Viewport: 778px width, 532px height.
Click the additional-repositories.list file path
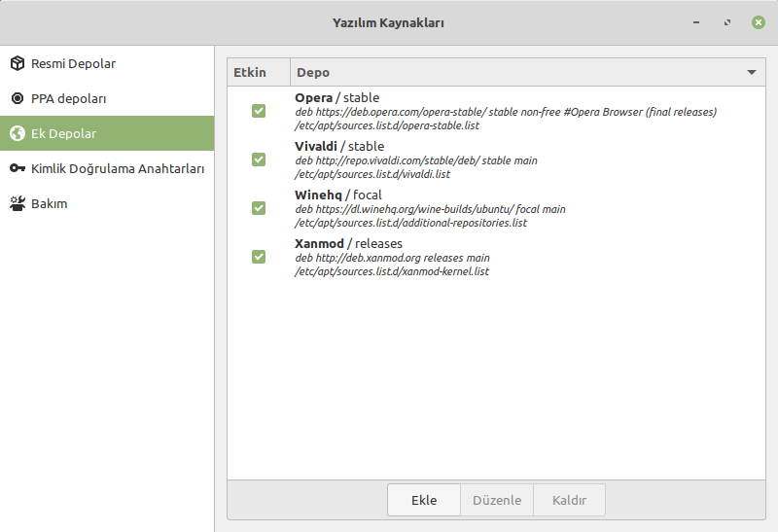[x=410, y=223]
